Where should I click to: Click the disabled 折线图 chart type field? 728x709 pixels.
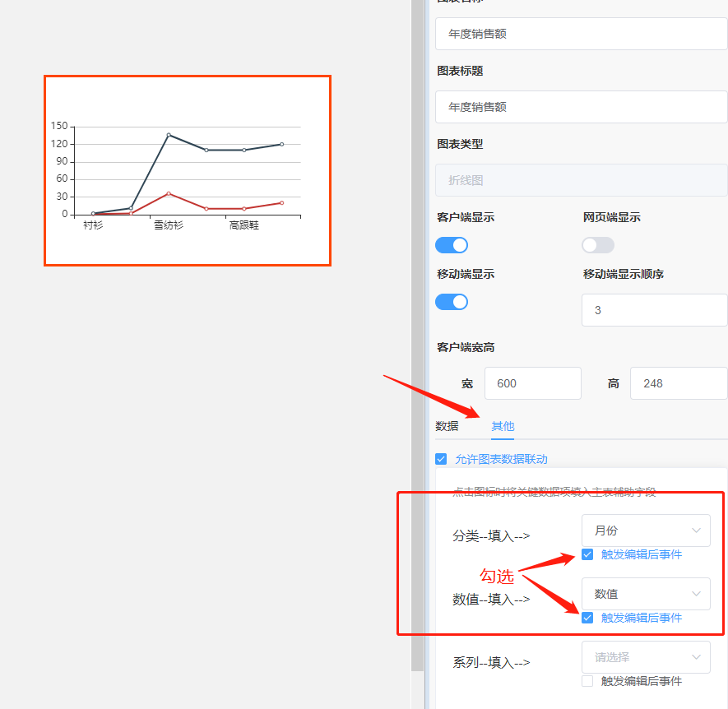(581, 180)
